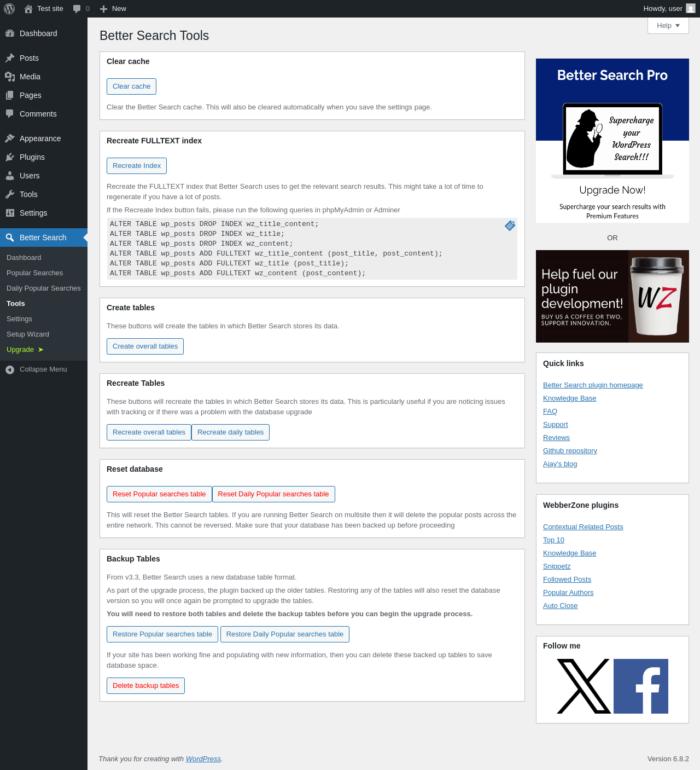Click the Appearance paintbrush icon

[x=10, y=138]
